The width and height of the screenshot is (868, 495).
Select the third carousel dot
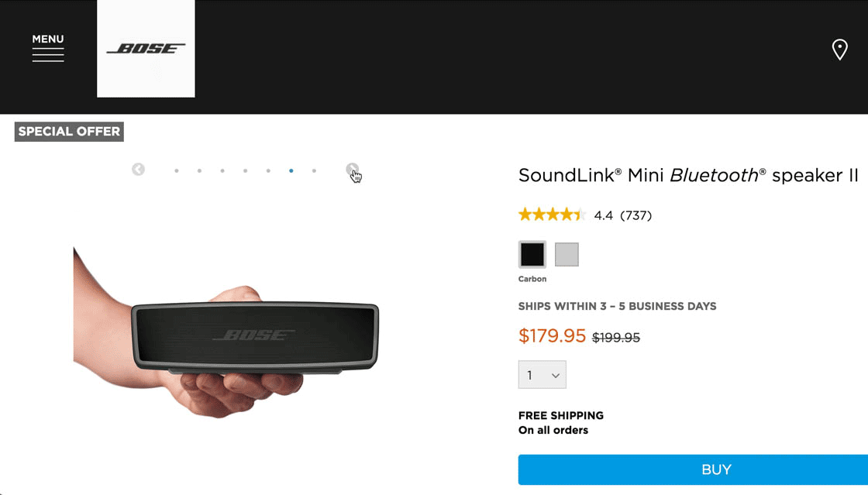click(222, 170)
